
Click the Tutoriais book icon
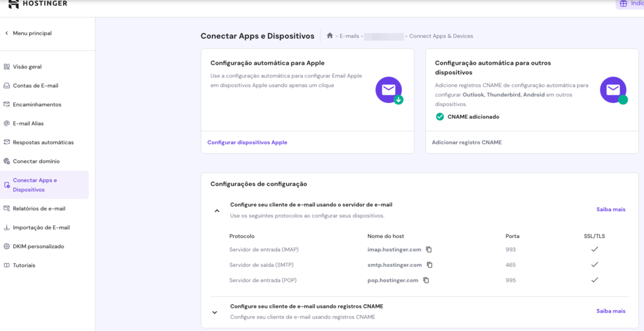click(6, 266)
